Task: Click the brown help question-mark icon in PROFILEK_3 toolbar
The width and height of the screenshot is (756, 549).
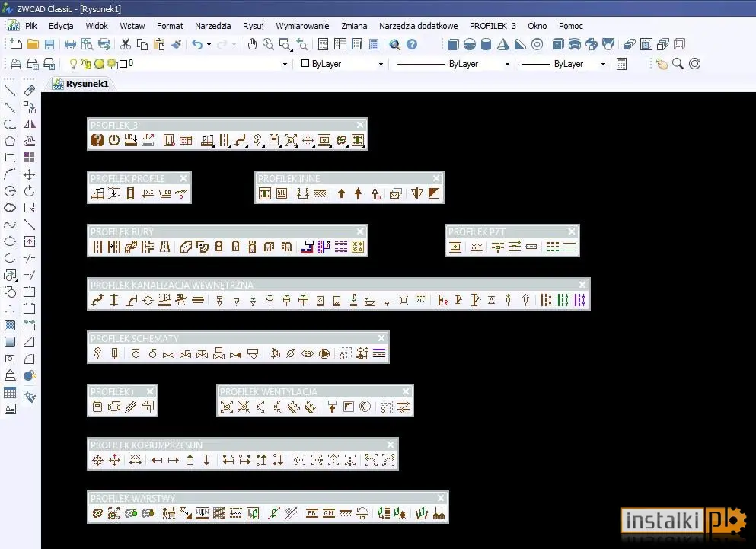Action: (97, 140)
